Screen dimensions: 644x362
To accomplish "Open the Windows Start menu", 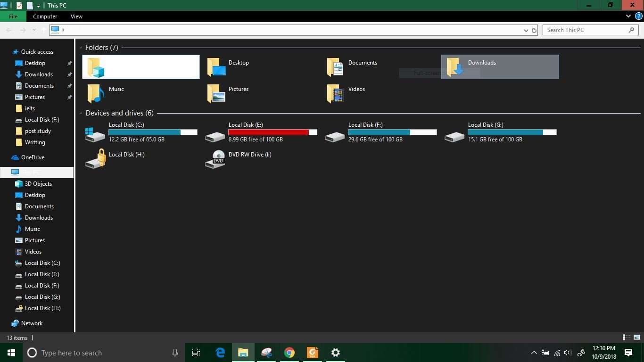I will click(x=11, y=353).
